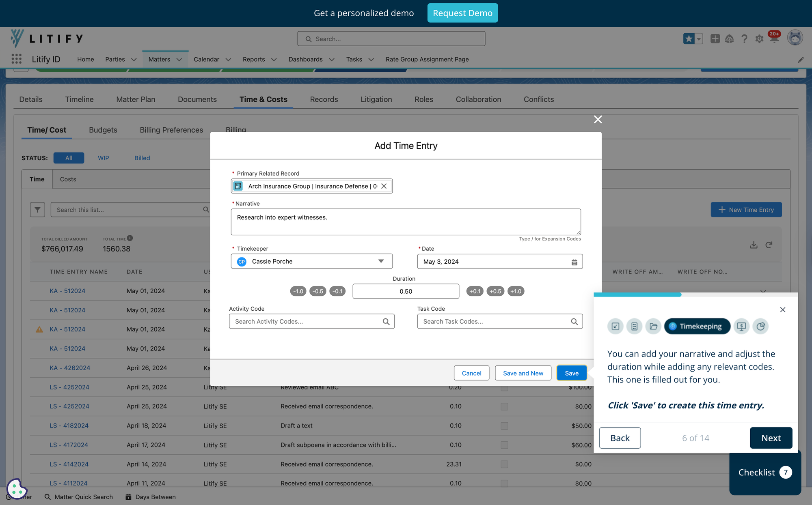Add 0.5 to duration
Image resolution: width=812 pixels, height=505 pixels.
point(495,291)
